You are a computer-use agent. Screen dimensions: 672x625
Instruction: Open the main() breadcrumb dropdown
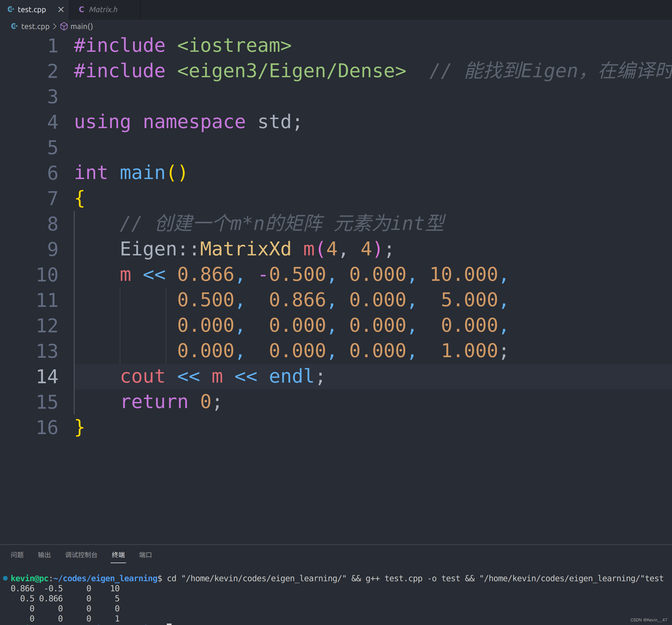pyautogui.click(x=81, y=26)
